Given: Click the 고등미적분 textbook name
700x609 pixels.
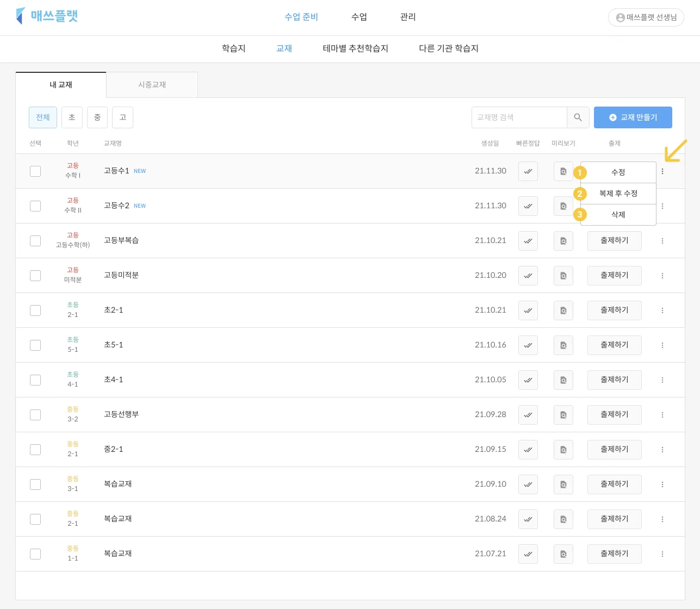Looking at the screenshot, I should (121, 275).
